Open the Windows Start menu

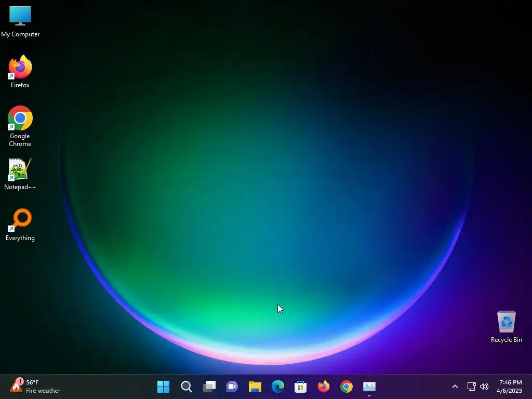tap(163, 387)
